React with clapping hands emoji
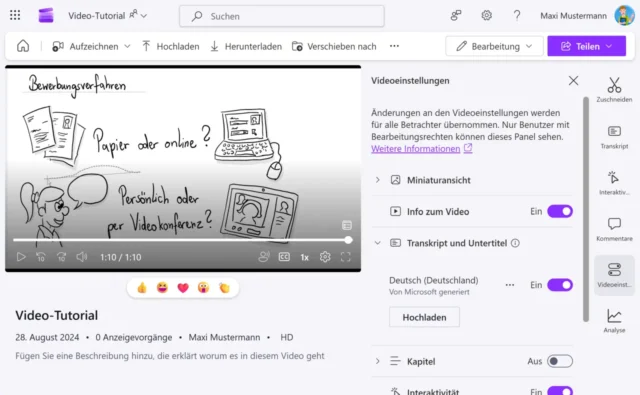640x395 pixels. coord(224,288)
